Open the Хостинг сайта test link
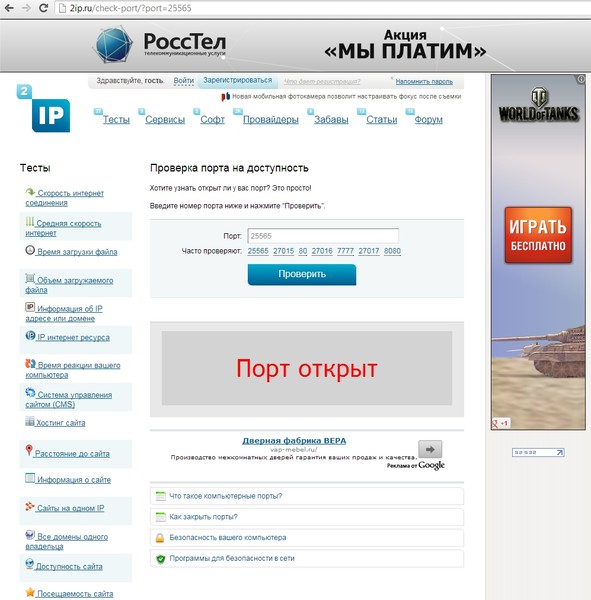The width and height of the screenshot is (591, 600). click(60, 423)
